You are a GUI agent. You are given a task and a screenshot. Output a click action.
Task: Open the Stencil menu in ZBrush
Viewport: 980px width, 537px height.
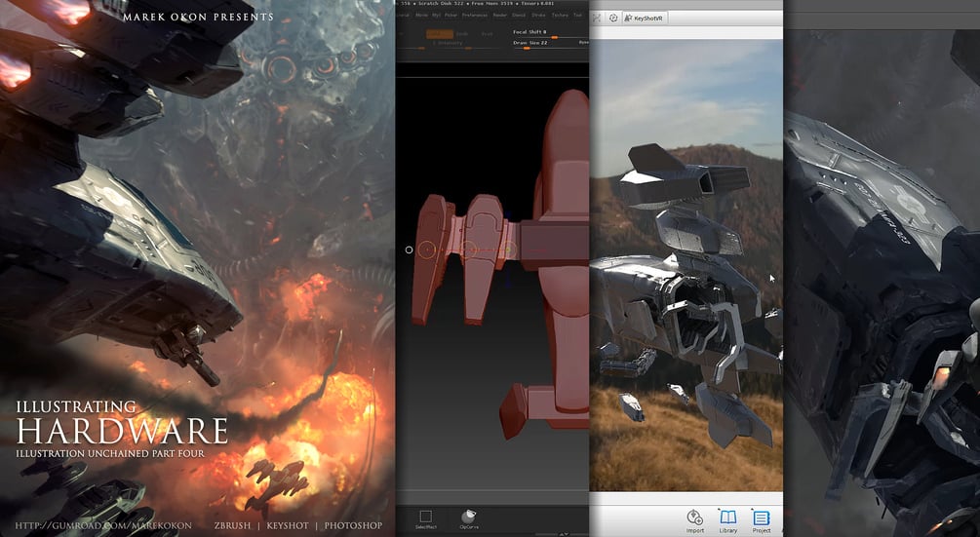click(x=519, y=15)
